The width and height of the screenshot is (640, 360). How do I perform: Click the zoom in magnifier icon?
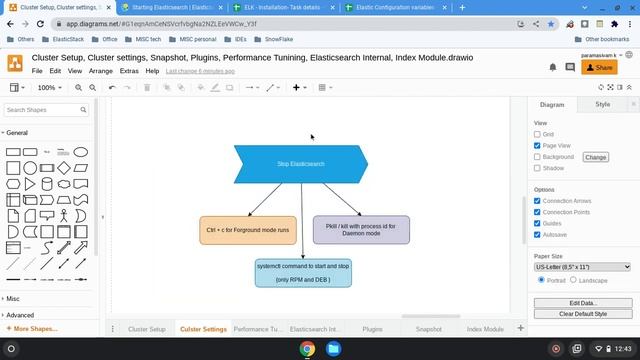[x=78, y=88]
